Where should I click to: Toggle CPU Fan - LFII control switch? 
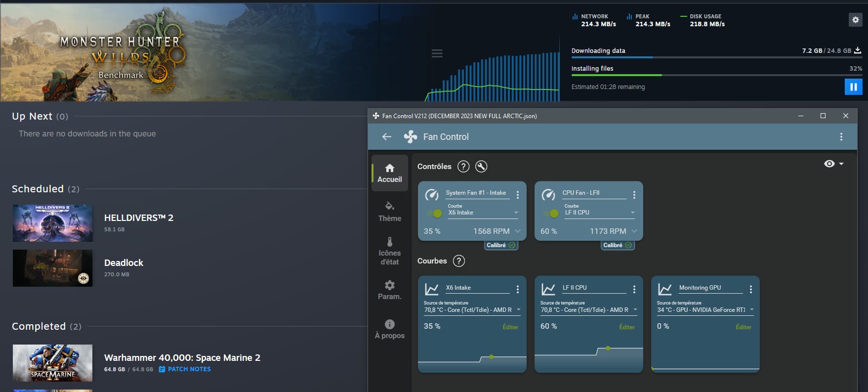551,214
